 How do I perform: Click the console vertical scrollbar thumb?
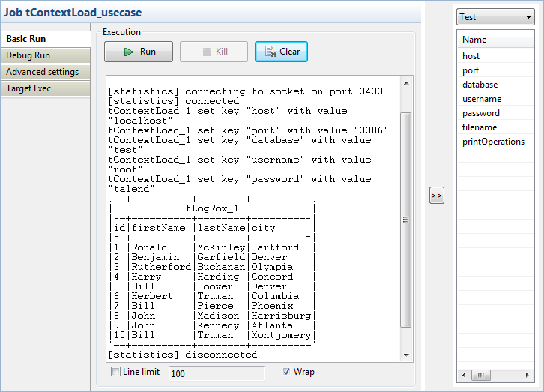[x=406, y=220]
